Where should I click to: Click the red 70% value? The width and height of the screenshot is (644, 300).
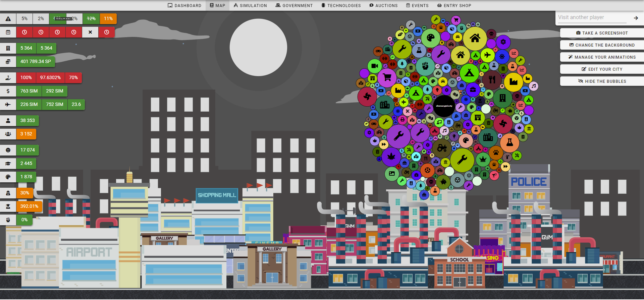click(x=73, y=78)
